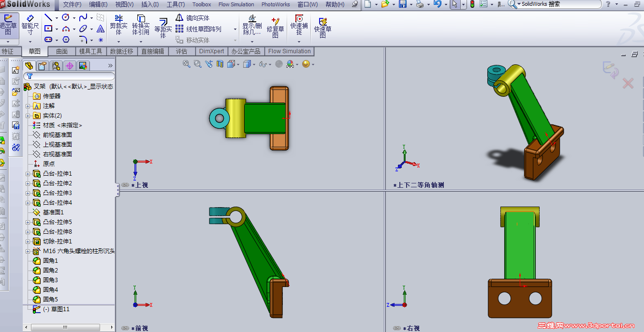Switch to the 评估 (Evaluate) tab
This screenshot has width=644, height=332.
pos(181,51)
